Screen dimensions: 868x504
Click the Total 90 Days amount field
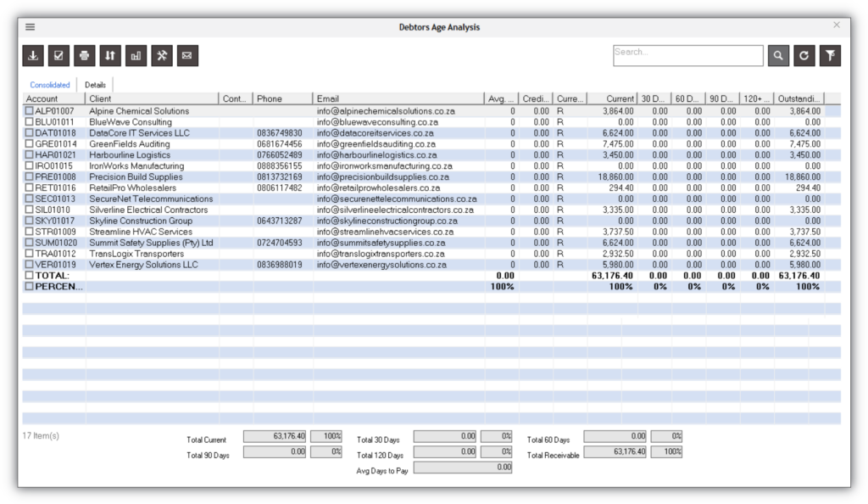[275, 452]
